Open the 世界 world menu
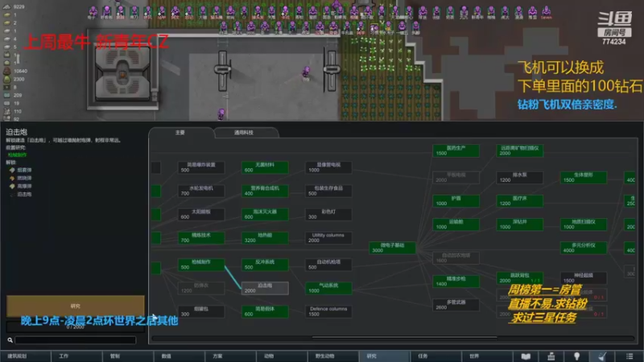The image size is (644, 362). (488, 356)
